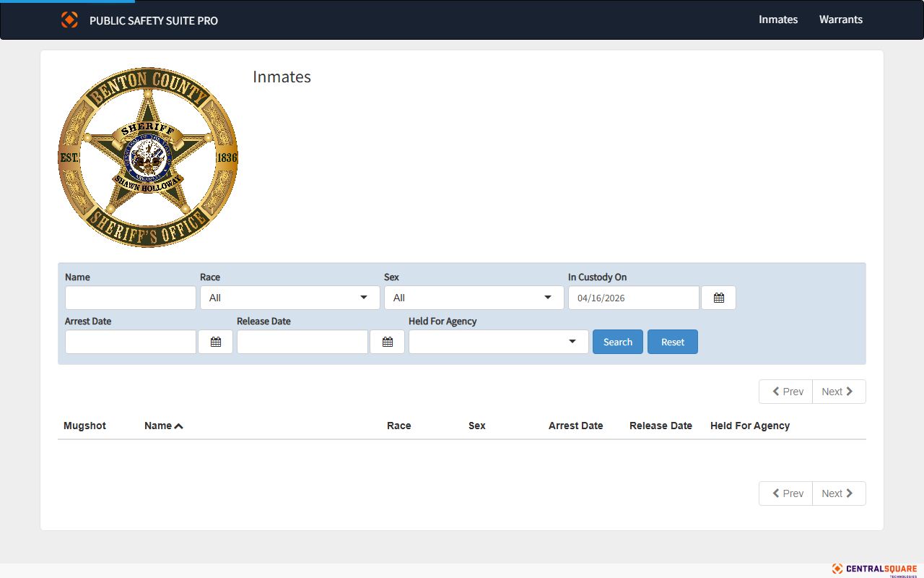Go to the Inmates nav tab
924x578 pixels.
coord(777,20)
